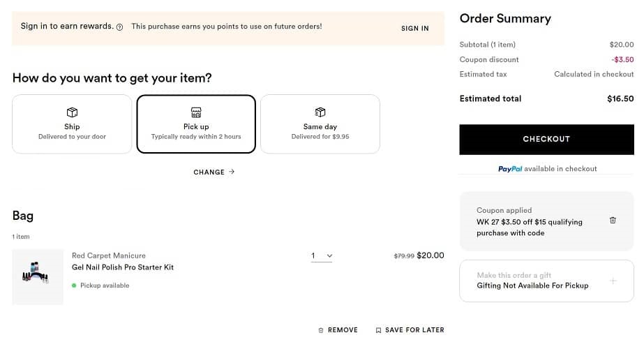The height and width of the screenshot is (349, 644).
Task: Click the plus icon in gift box
Action: pyautogui.click(x=613, y=281)
